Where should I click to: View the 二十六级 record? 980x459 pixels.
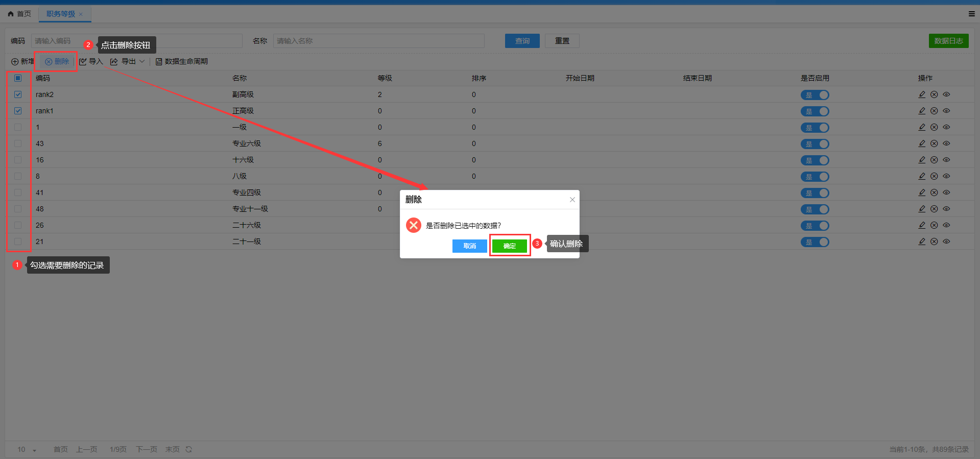click(946, 225)
